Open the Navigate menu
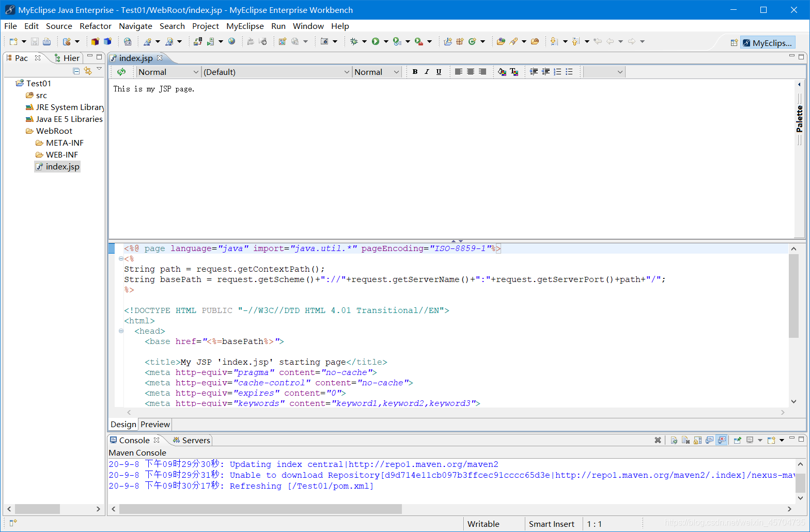This screenshot has width=810, height=532. point(135,26)
